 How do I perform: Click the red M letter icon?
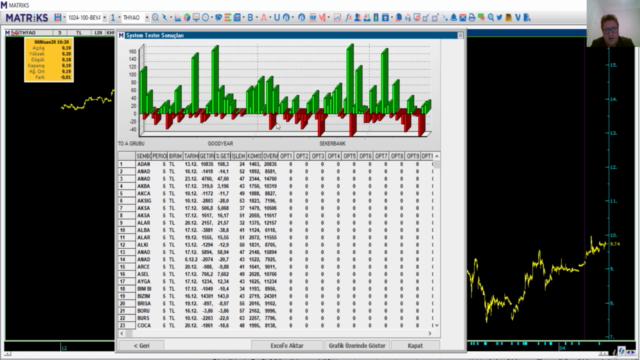click(322, 18)
